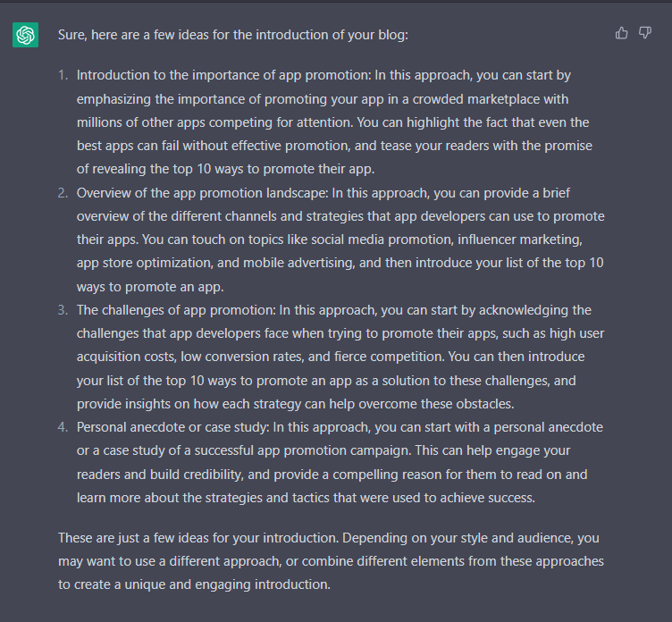Click "Overview of the app promotion landscape" text
The height and width of the screenshot is (622, 672).
click(202, 193)
